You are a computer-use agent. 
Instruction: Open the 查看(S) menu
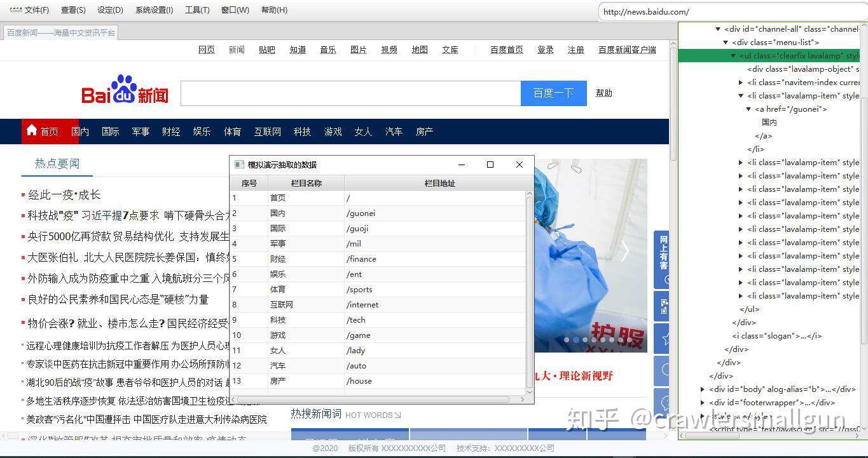[x=73, y=10]
